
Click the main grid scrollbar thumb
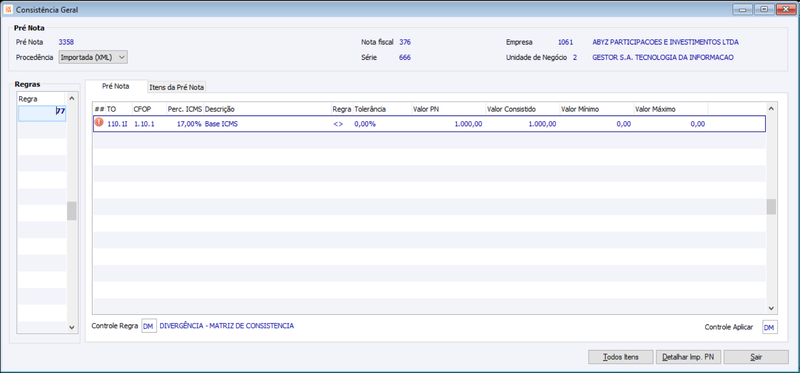771,207
